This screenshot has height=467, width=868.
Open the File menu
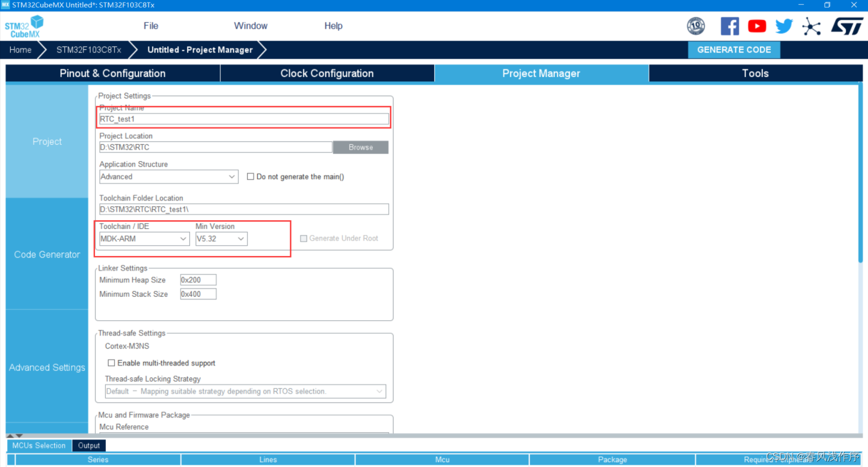click(151, 26)
